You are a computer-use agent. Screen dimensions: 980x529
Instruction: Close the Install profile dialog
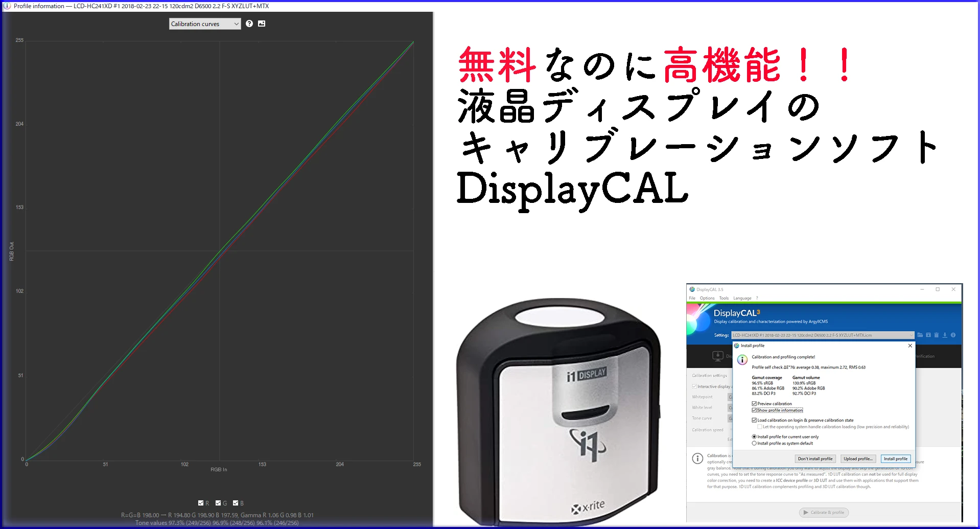point(910,346)
